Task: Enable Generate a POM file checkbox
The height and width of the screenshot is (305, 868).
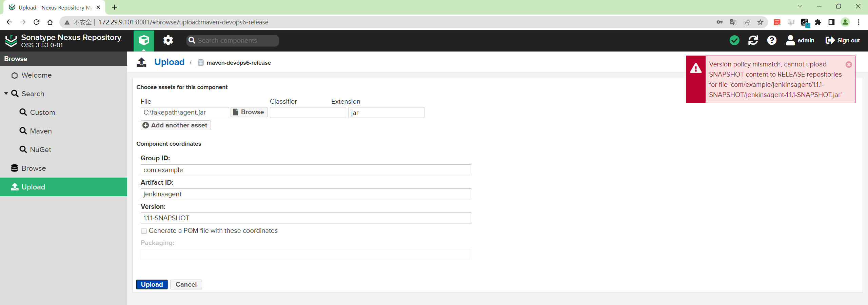Action: pos(144,231)
